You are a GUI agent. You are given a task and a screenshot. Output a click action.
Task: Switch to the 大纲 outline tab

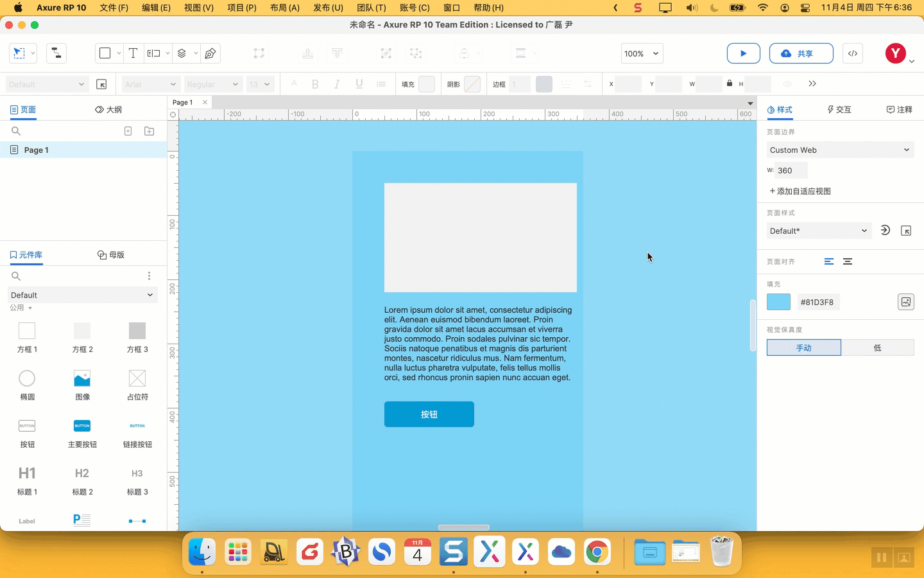coord(108,110)
